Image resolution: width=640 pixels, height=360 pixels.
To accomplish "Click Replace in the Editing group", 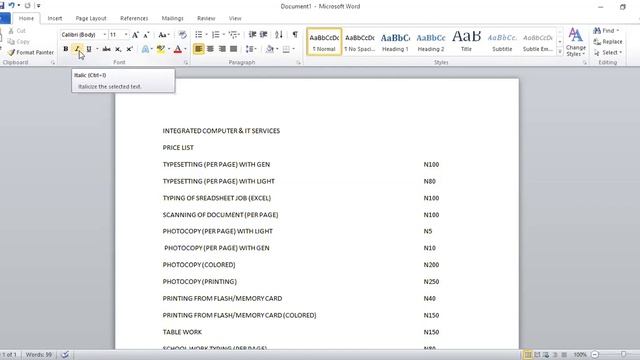I will 608,42.
